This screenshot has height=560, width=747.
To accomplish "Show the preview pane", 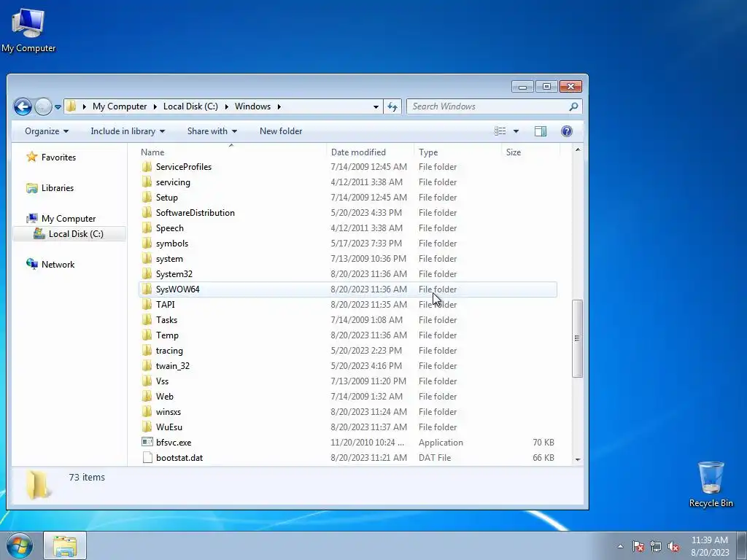I will point(541,131).
